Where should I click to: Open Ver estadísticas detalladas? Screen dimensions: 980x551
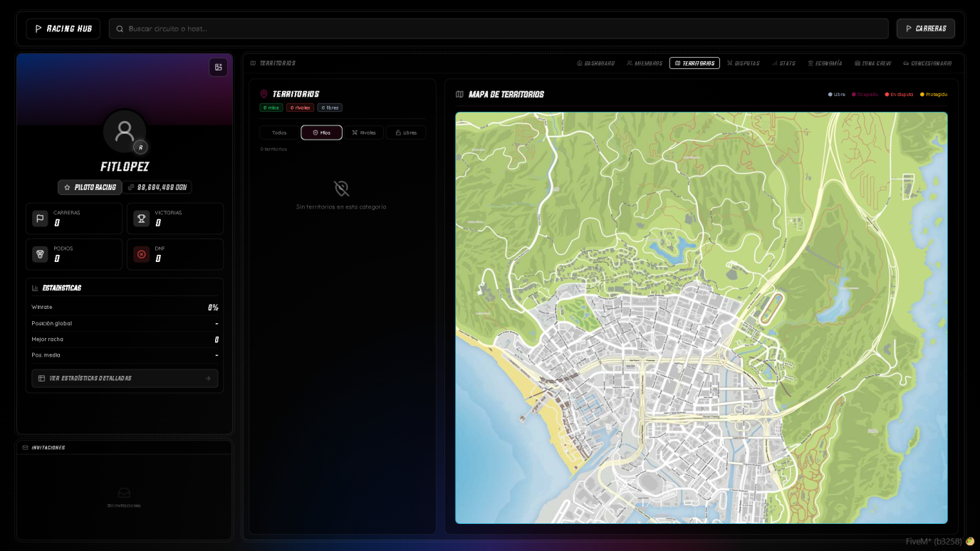click(125, 378)
